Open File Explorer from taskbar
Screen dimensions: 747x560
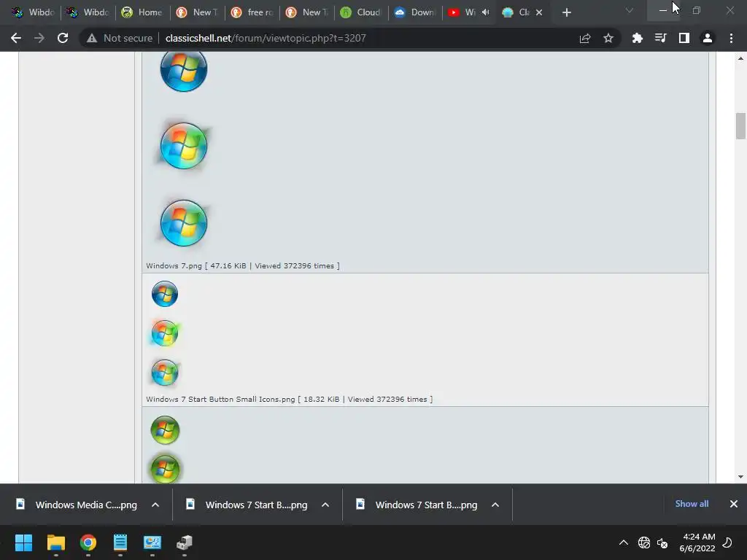[55, 542]
